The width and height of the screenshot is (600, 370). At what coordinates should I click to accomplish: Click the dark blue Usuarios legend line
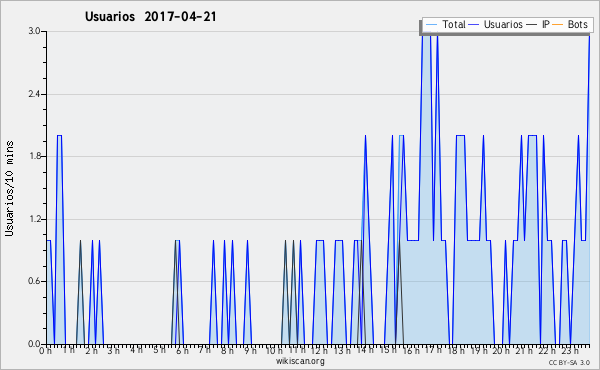pyautogui.click(x=474, y=25)
